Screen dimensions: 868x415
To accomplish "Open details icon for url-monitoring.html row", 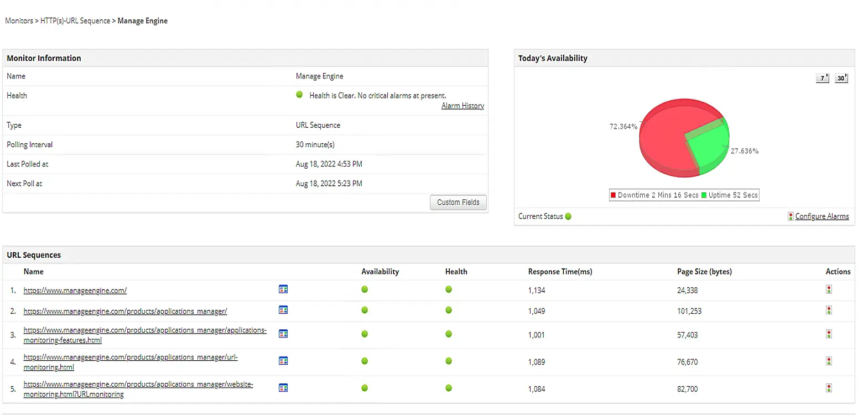I will click(283, 361).
